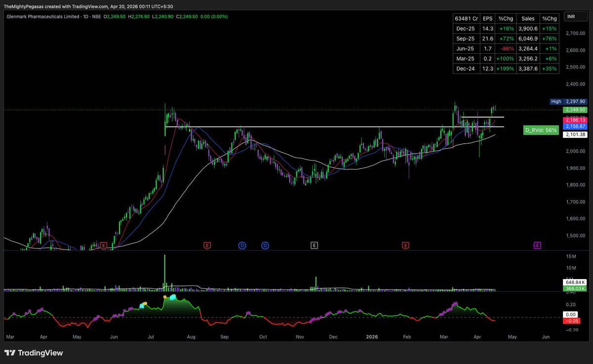Click the 2026 year label on time axis
The height and width of the screenshot is (364, 593).
(372, 336)
